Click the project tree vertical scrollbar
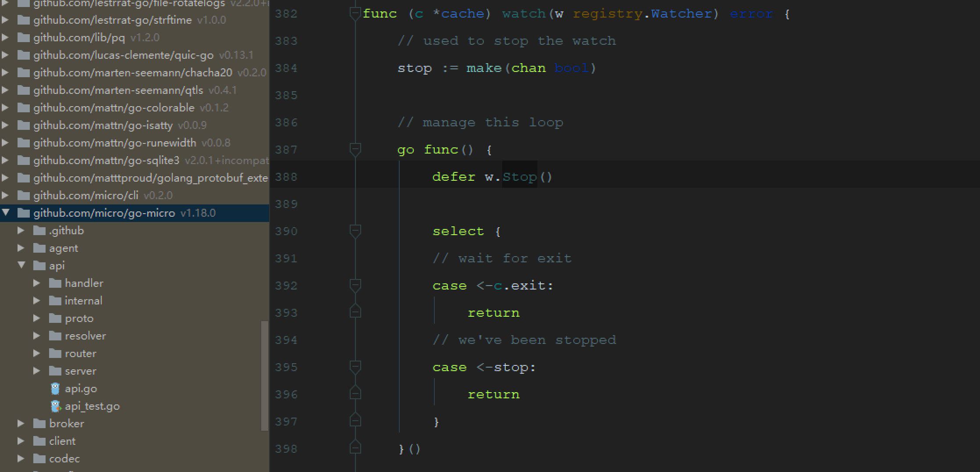This screenshot has width=980, height=472. (x=264, y=375)
